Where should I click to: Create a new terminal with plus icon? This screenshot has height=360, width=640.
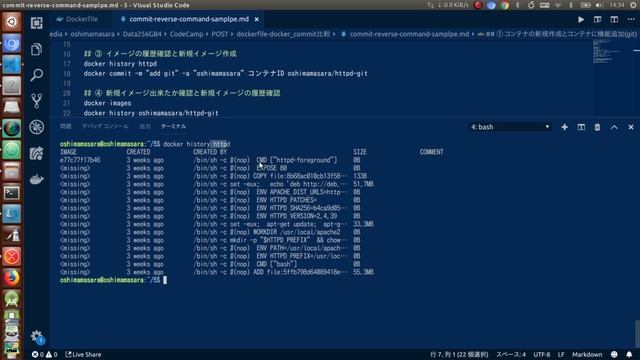point(564,127)
